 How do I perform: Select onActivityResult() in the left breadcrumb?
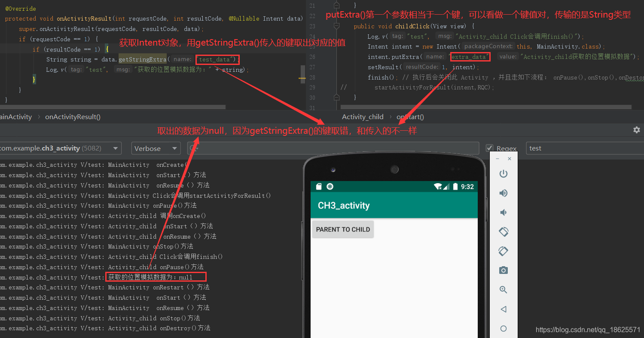[x=73, y=117]
